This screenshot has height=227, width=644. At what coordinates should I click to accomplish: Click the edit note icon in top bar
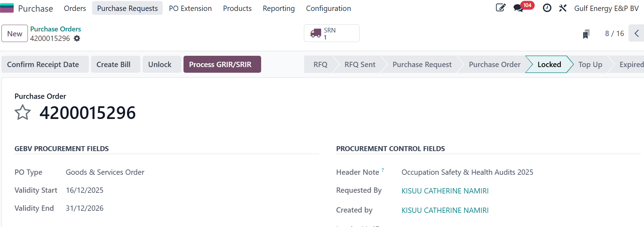[500, 8]
